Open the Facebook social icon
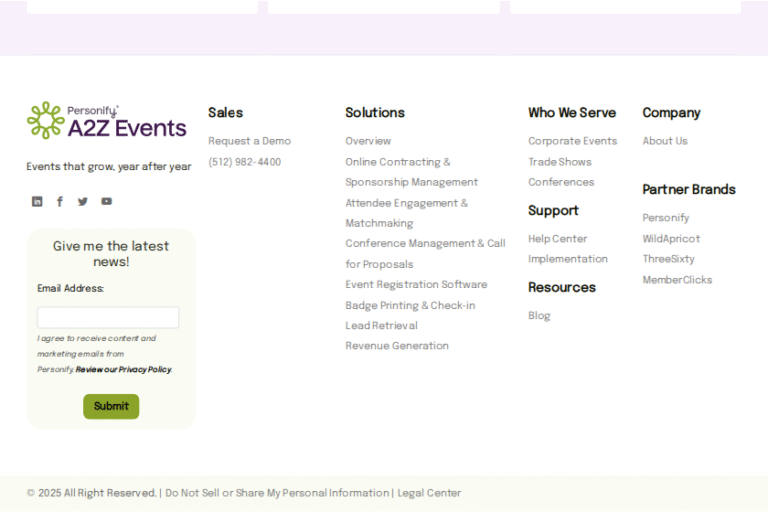768x512 pixels. (60, 201)
